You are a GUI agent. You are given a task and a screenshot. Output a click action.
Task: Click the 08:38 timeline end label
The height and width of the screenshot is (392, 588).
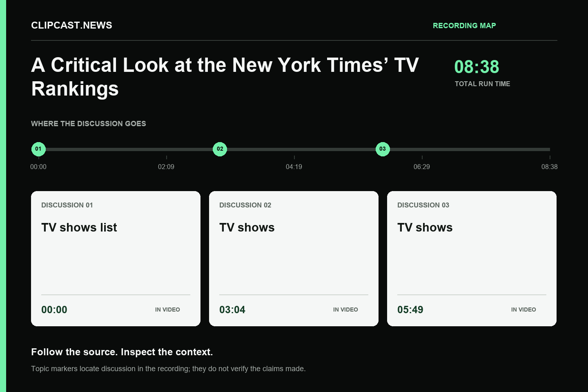coord(550,167)
